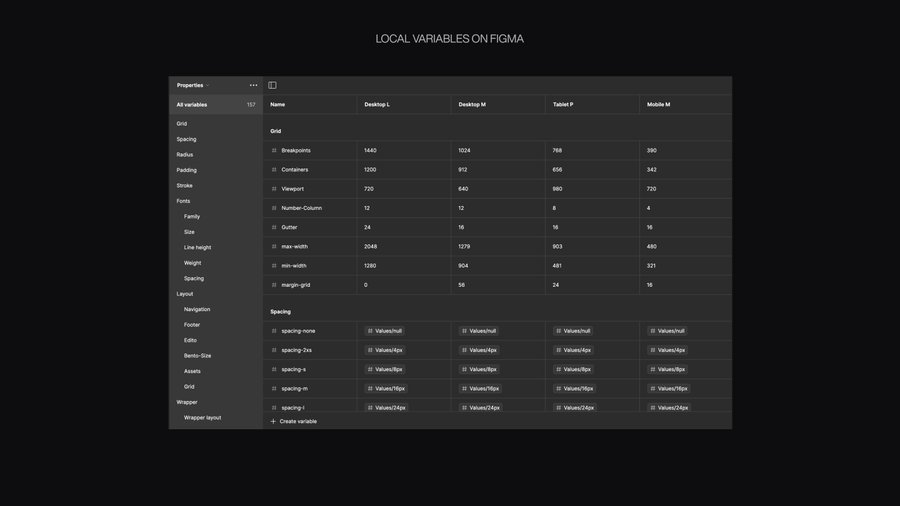Open the Properties collection dropdown
This screenshot has width=900, height=506.
click(193, 85)
